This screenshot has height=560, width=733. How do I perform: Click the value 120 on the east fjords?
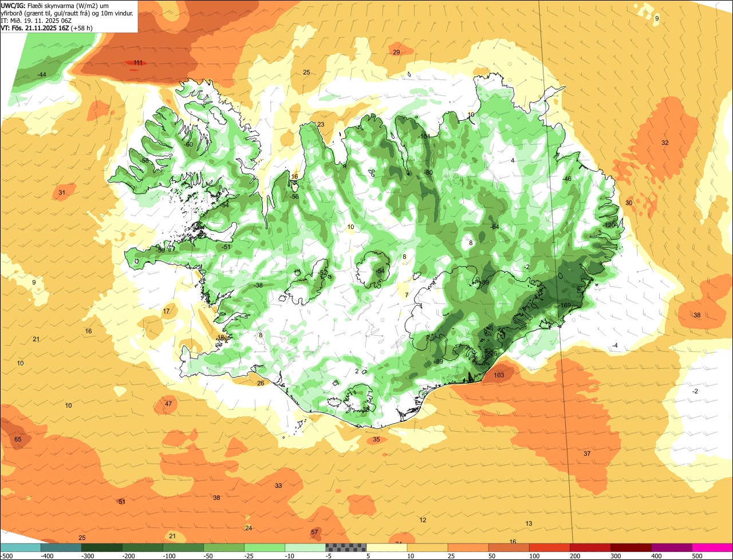pos(610,226)
